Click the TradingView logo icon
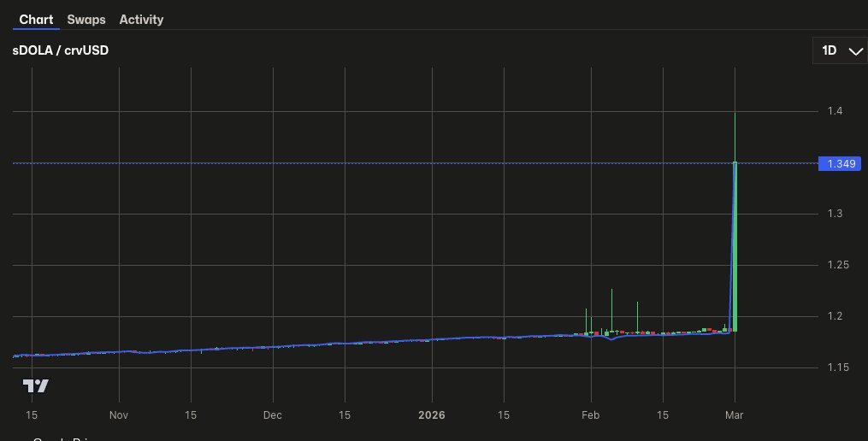The width and height of the screenshot is (868, 441). point(35,385)
